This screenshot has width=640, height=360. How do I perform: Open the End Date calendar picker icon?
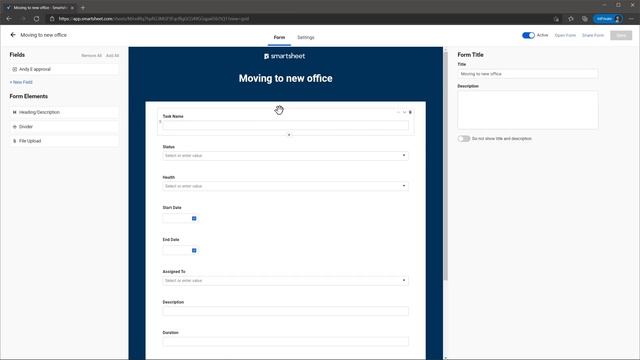tap(194, 250)
